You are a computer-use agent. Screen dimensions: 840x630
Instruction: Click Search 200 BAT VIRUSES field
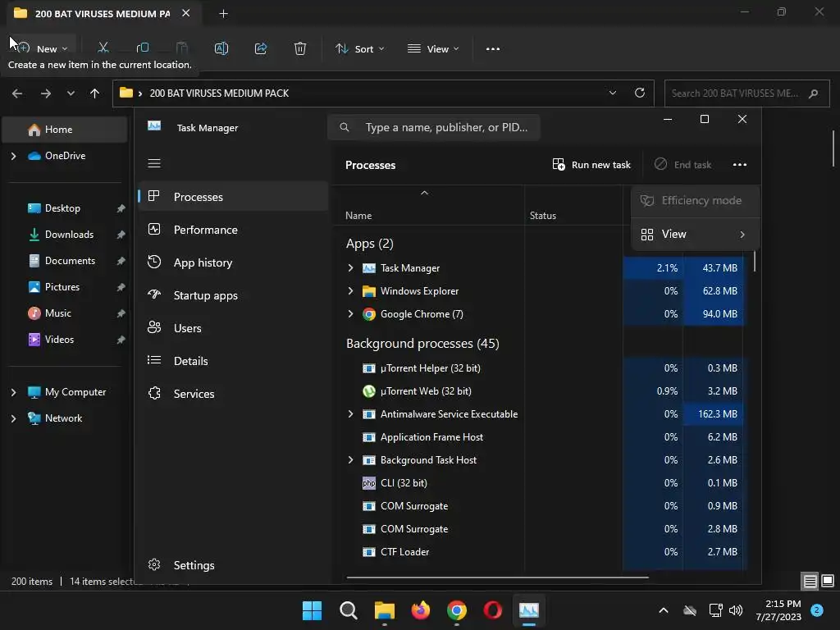click(x=746, y=94)
